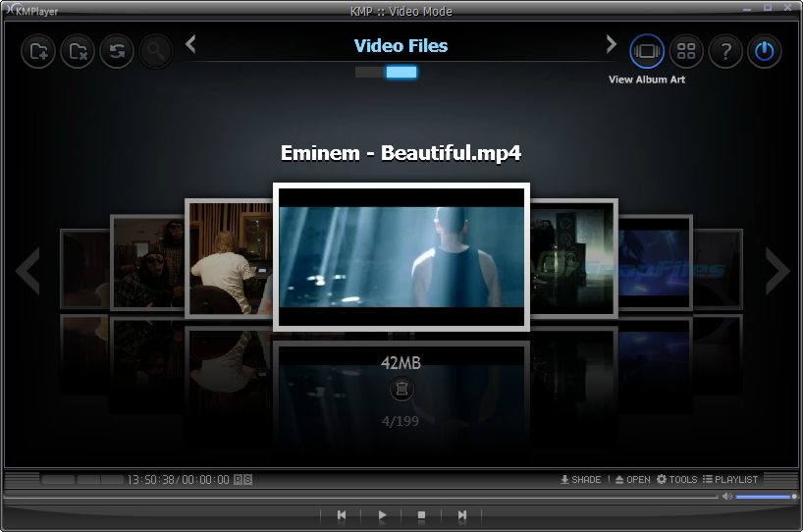This screenshot has width=803, height=532.
Task: Open the TOOLS menu
Action: click(677, 480)
